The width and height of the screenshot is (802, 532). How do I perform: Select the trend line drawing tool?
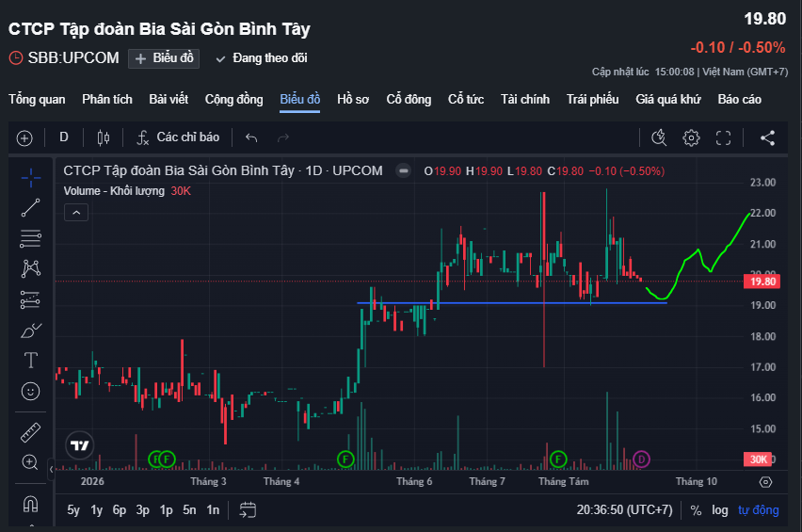(x=31, y=208)
